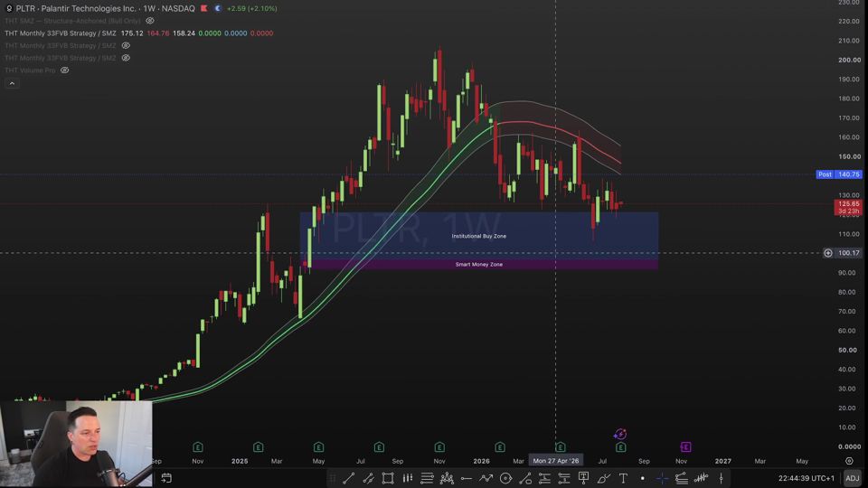This screenshot has height=488, width=868.
Task: Toggle the ADJ adjusted data button
Action: (x=852, y=478)
